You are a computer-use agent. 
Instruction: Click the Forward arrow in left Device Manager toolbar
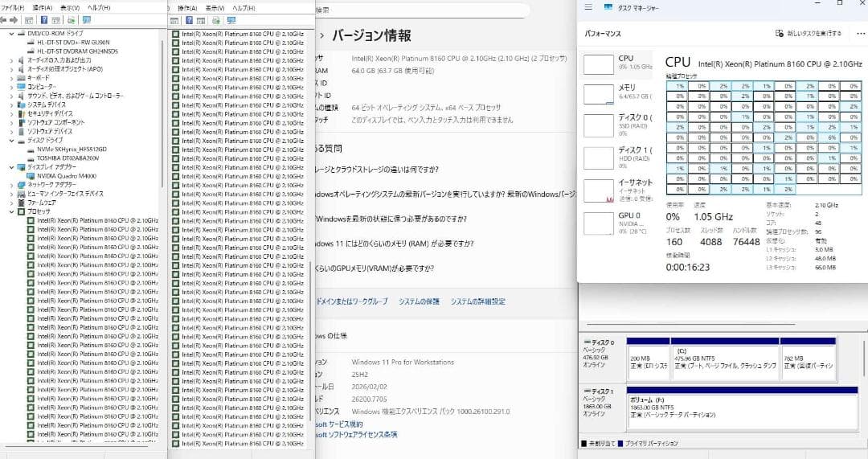[14, 20]
